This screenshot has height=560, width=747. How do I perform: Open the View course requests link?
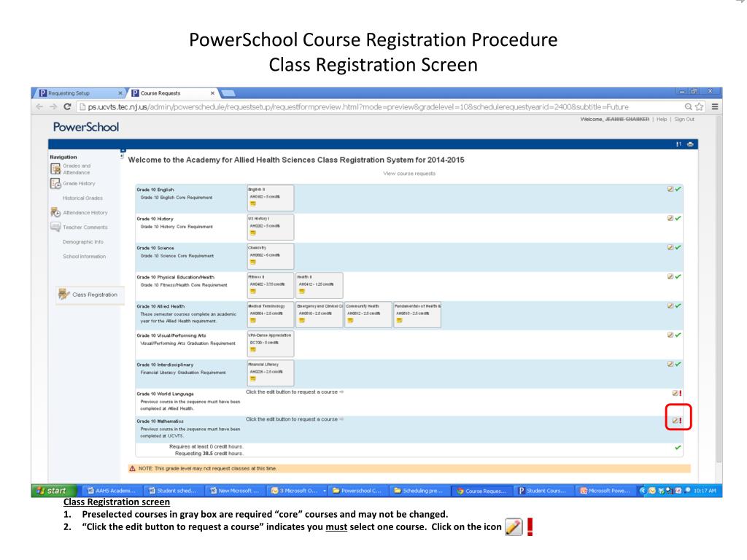click(409, 174)
